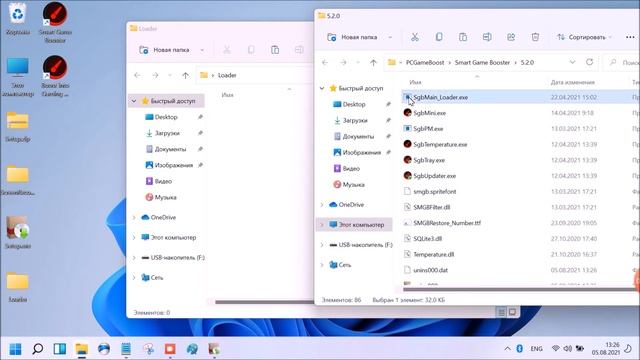Click the search field in 5.2.0 window
The image size is (640, 360).
pos(622,62)
